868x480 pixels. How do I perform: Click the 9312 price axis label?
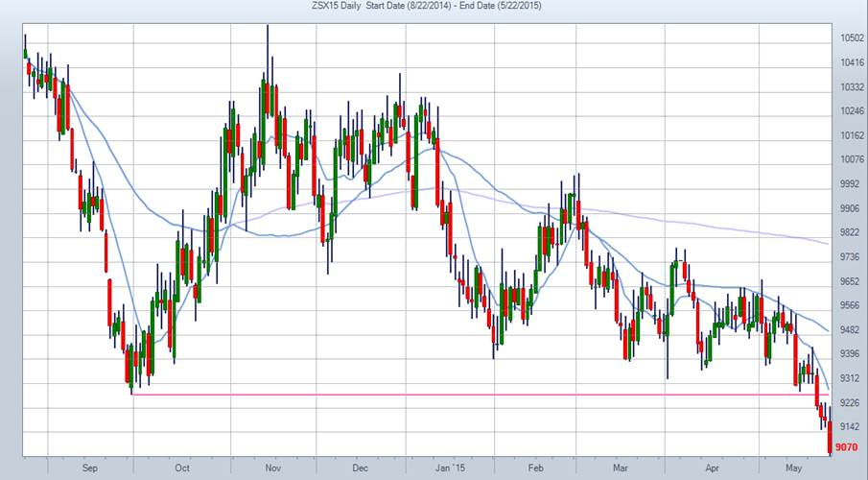click(848, 378)
